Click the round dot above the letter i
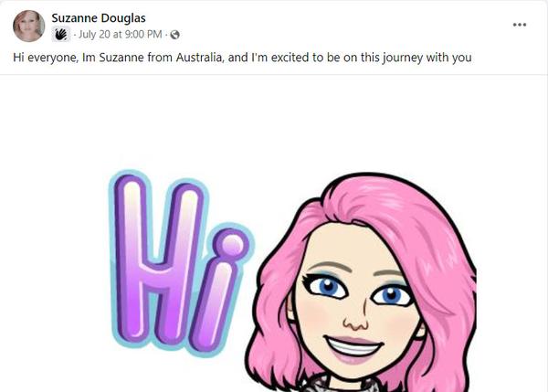Screen dimensions: 548x392 coord(232,243)
